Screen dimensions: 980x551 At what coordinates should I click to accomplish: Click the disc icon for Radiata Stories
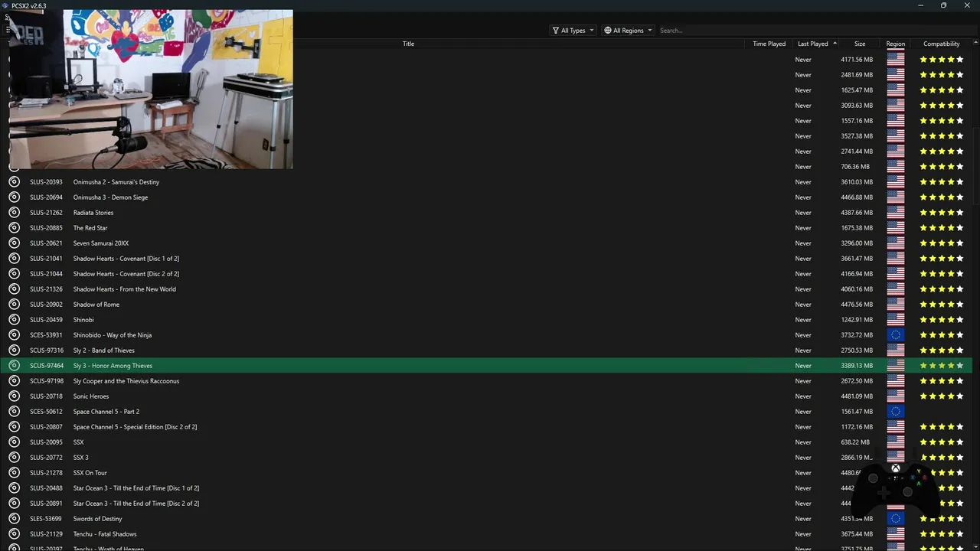coord(14,212)
